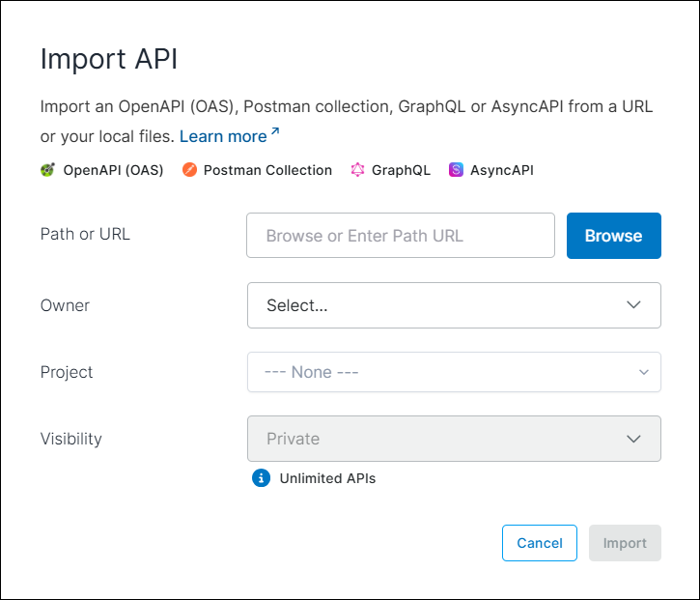
Task: Focus the Path or URL input field
Action: [x=401, y=236]
